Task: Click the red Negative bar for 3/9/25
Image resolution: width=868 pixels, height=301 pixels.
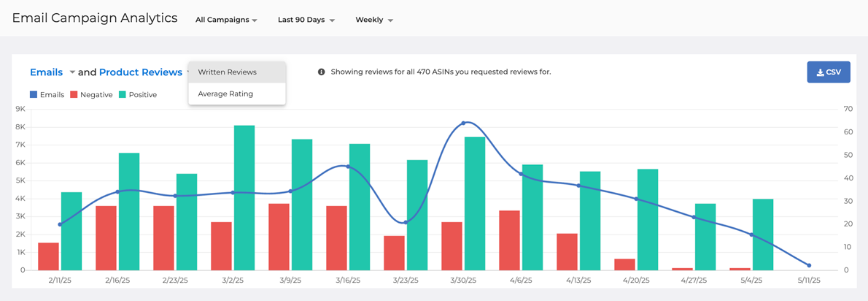Action: [x=279, y=237]
